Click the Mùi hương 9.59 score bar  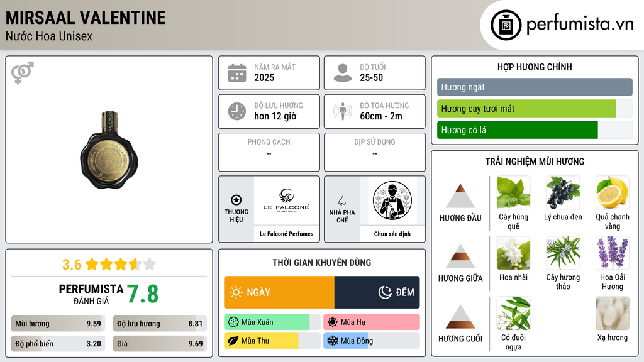coord(58,324)
